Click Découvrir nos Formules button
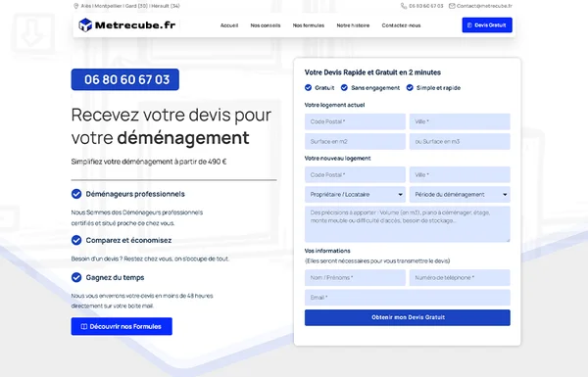The width and height of the screenshot is (588, 377). [x=122, y=326]
